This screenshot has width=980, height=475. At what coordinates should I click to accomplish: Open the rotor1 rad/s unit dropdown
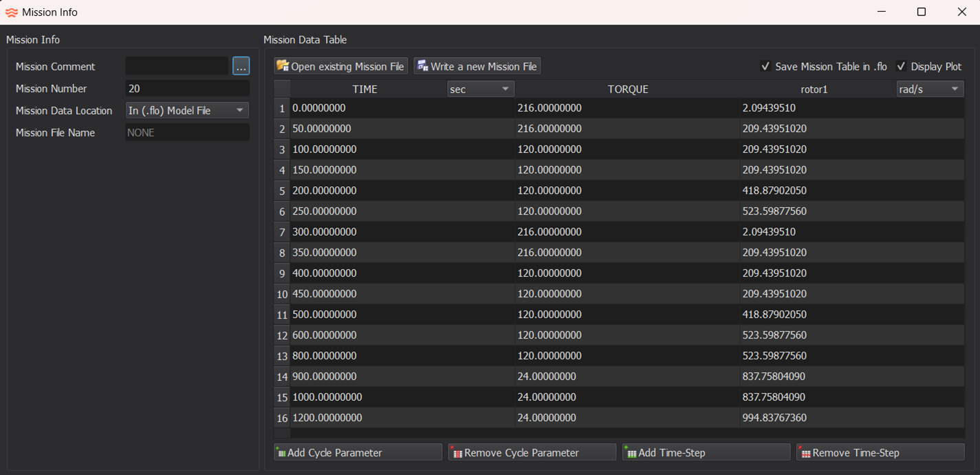click(929, 89)
